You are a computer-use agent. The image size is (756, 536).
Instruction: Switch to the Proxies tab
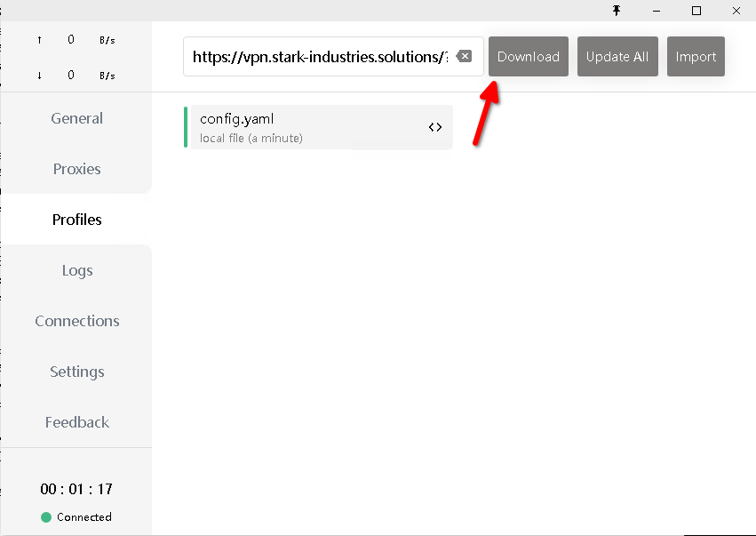click(x=76, y=169)
